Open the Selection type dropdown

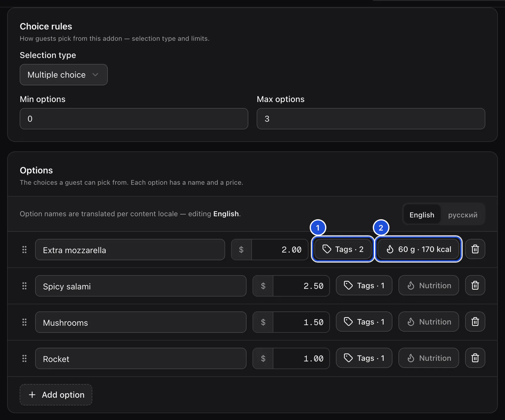pos(64,75)
